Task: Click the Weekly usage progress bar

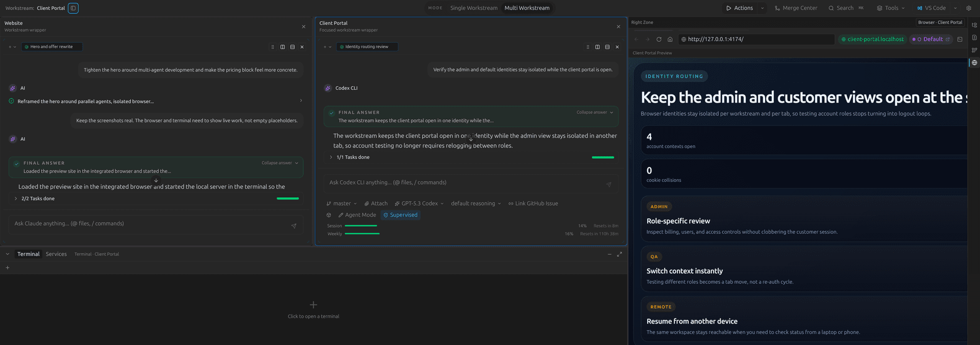Action: point(362,234)
